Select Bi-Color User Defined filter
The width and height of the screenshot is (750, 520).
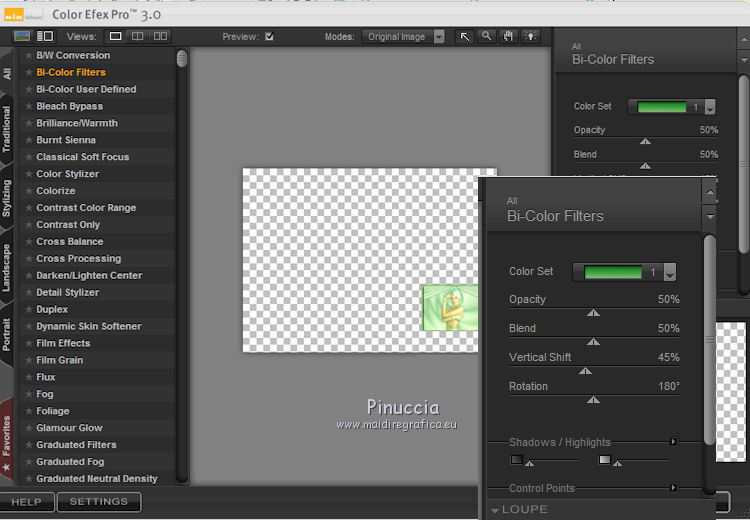(x=86, y=89)
